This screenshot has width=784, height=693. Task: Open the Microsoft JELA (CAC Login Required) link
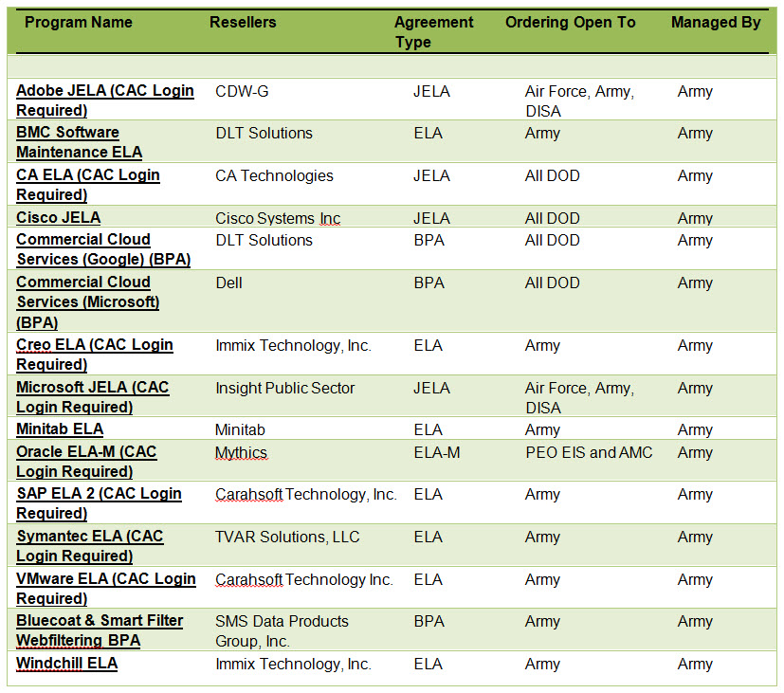(93, 397)
